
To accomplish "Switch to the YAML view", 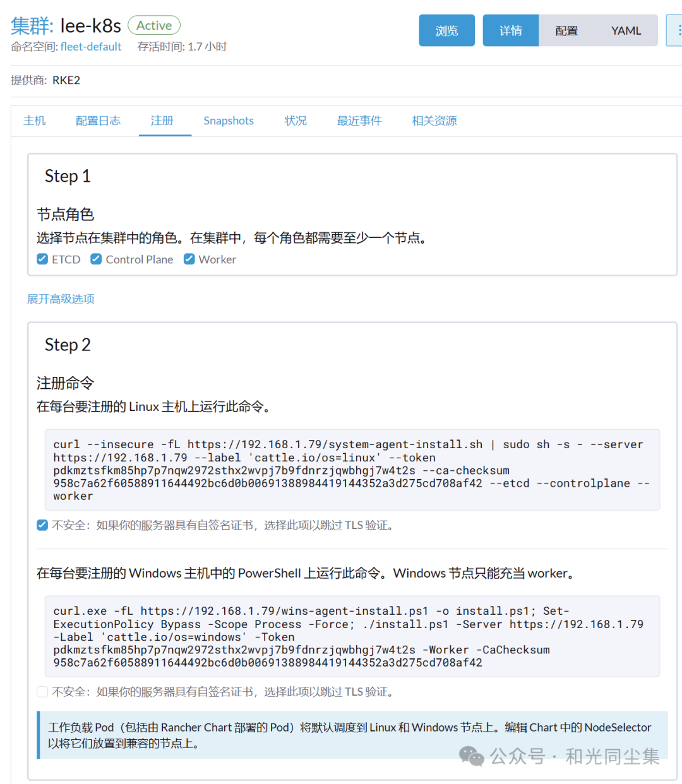I will (626, 30).
